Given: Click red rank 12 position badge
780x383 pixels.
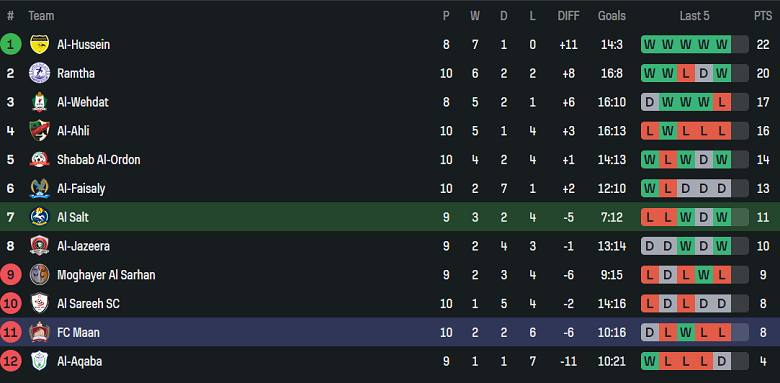Looking at the screenshot, I should (10, 361).
